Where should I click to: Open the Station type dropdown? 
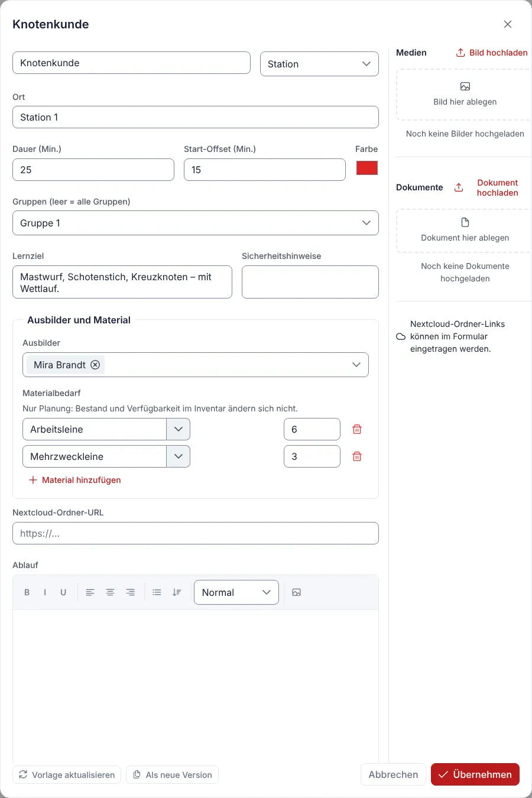click(319, 64)
